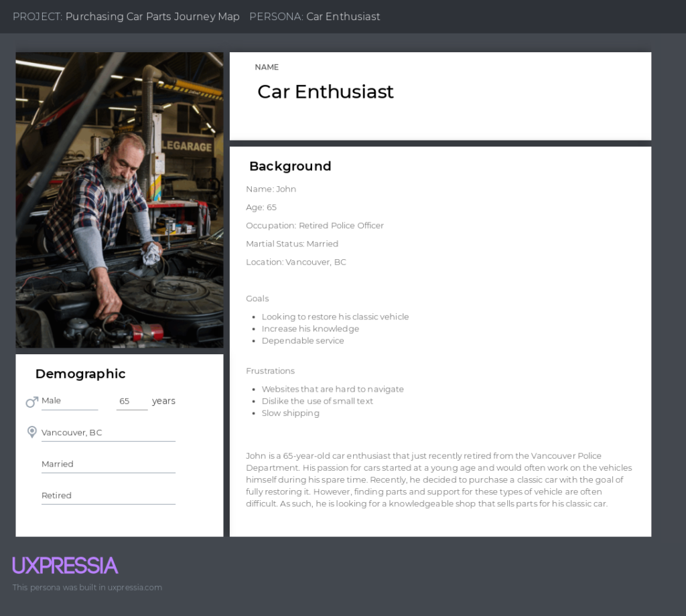
Task: Click the male gender symbol icon
Action: [31, 401]
